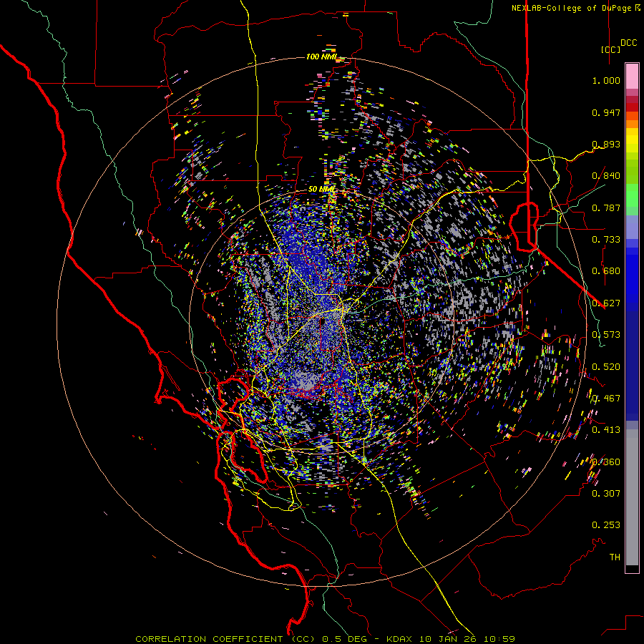
Task: Click the 0.360 legend value
Action: pos(606,462)
